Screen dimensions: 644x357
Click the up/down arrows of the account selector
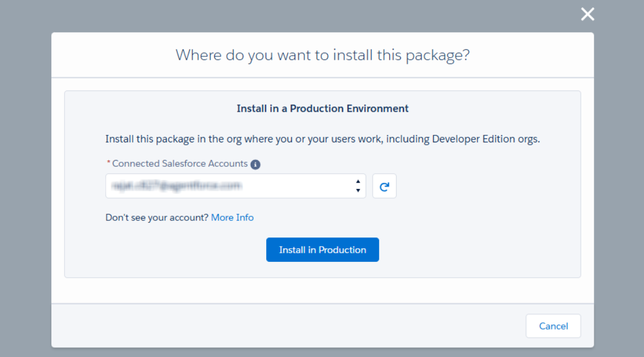[x=357, y=186]
